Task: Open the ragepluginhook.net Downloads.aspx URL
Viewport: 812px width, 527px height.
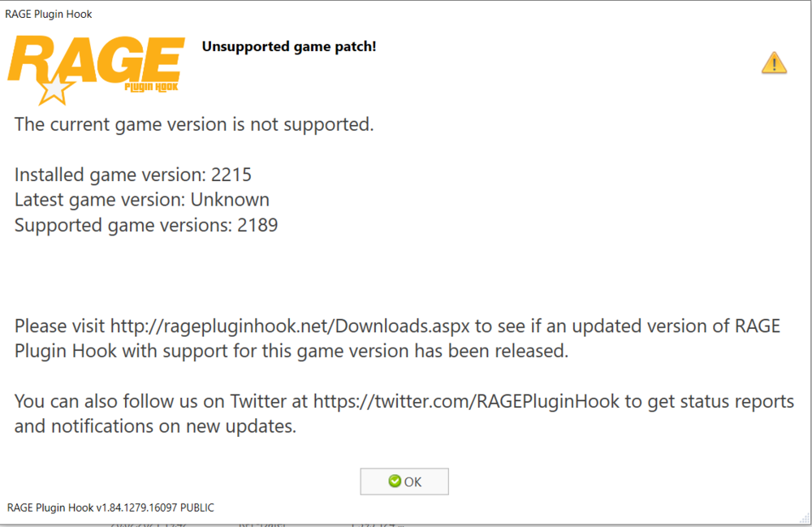Action: pyautogui.click(x=290, y=326)
